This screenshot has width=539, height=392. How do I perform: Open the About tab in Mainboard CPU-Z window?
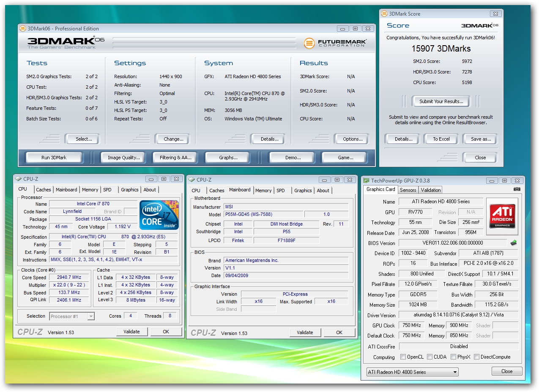click(x=323, y=191)
